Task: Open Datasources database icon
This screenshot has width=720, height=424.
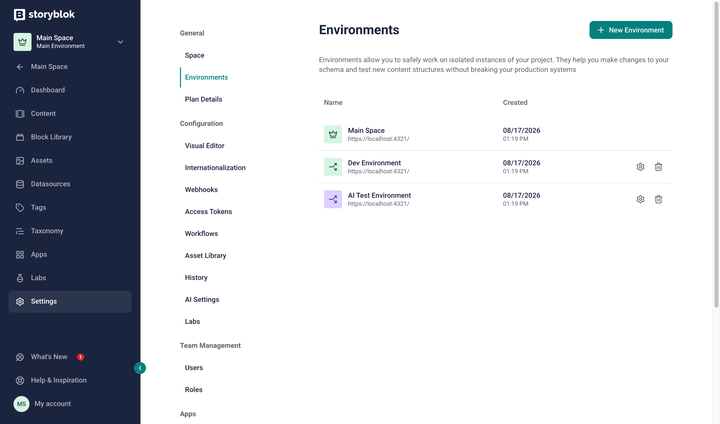Action: pyautogui.click(x=20, y=184)
